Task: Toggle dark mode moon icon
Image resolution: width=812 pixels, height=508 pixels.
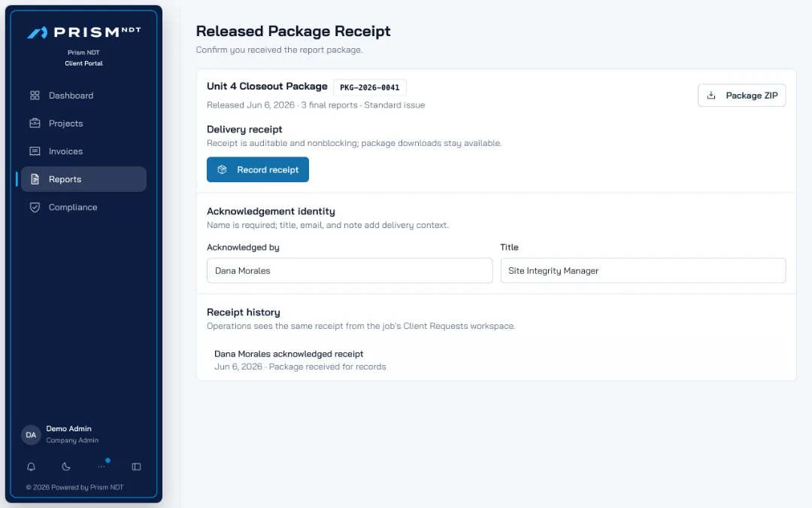Action: [66, 467]
